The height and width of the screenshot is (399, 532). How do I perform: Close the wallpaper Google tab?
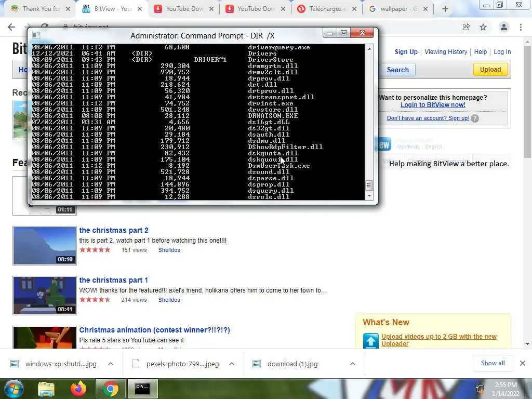(x=425, y=9)
